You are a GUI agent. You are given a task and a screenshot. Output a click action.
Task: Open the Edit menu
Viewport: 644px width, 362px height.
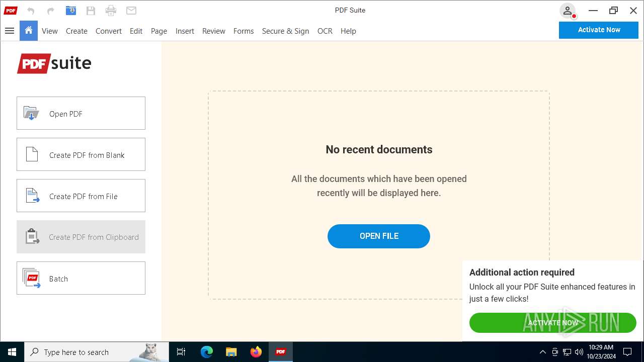click(x=136, y=31)
